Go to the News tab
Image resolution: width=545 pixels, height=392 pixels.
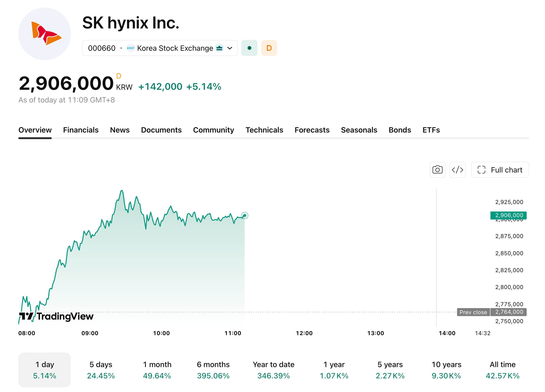point(120,130)
